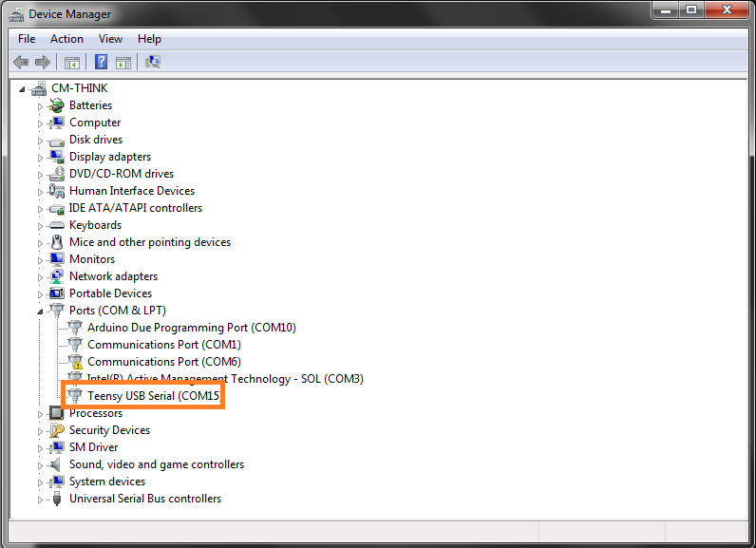Image resolution: width=756 pixels, height=548 pixels.
Task: Select Arduino Due Programming Port (COM10)
Action: (x=192, y=328)
